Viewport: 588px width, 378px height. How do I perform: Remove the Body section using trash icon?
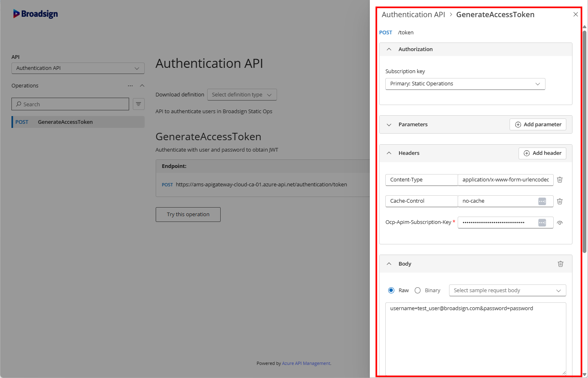click(x=560, y=264)
